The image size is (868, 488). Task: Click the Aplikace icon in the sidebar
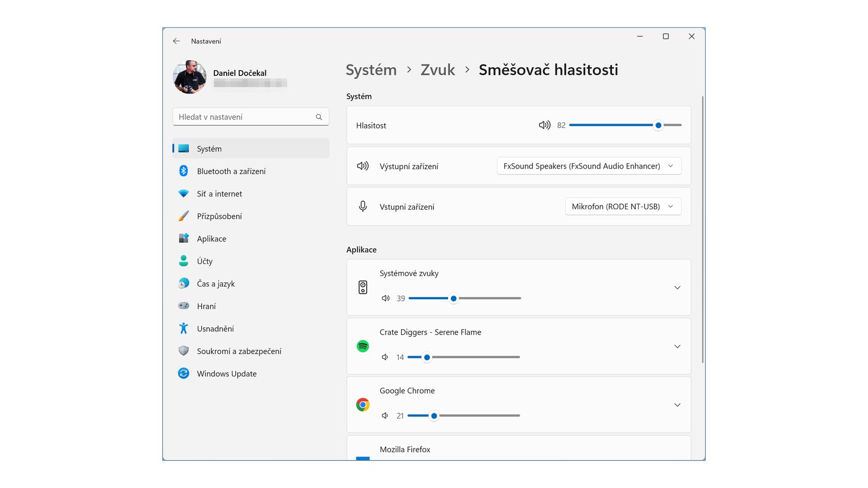(183, 239)
